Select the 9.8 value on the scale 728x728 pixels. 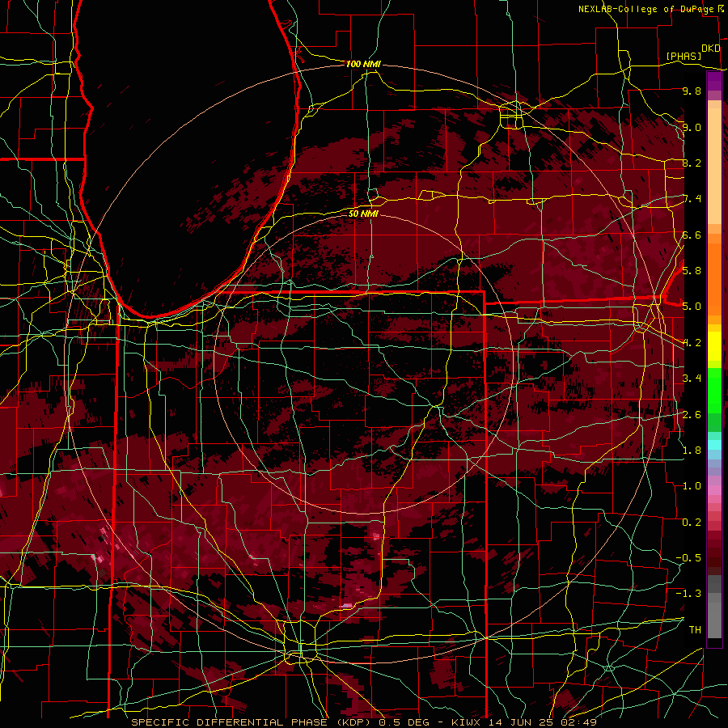692,91
